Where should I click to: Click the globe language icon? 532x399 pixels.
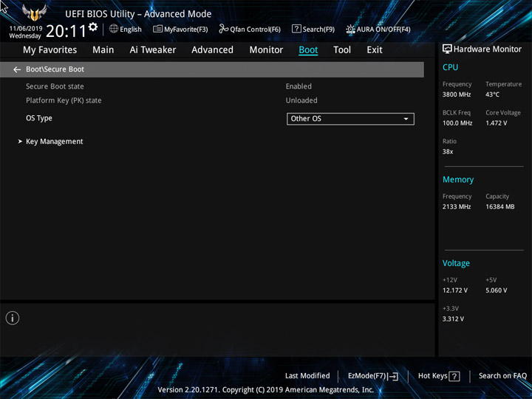click(x=114, y=29)
